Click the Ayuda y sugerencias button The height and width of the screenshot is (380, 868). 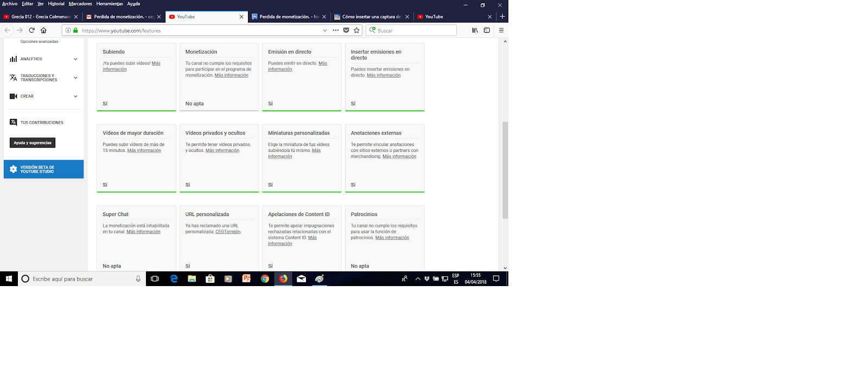(x=33, y=143)
